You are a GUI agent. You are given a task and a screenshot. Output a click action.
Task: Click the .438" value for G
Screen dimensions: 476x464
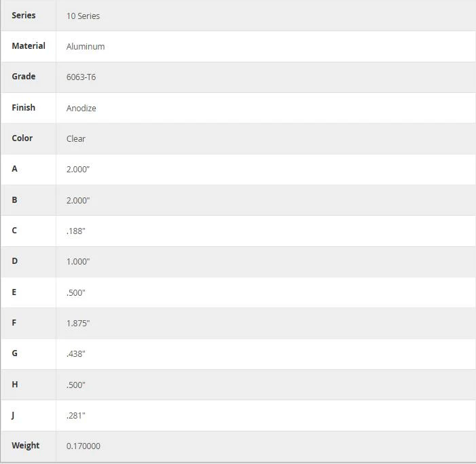tap(76, 354)
